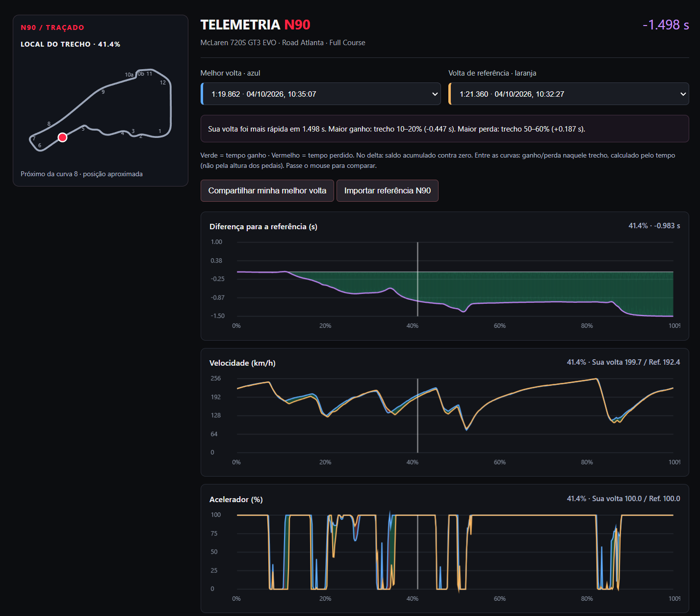Click the -1.498 s total delta value
The image size is (700, 616).
click(x=666, y=25)
